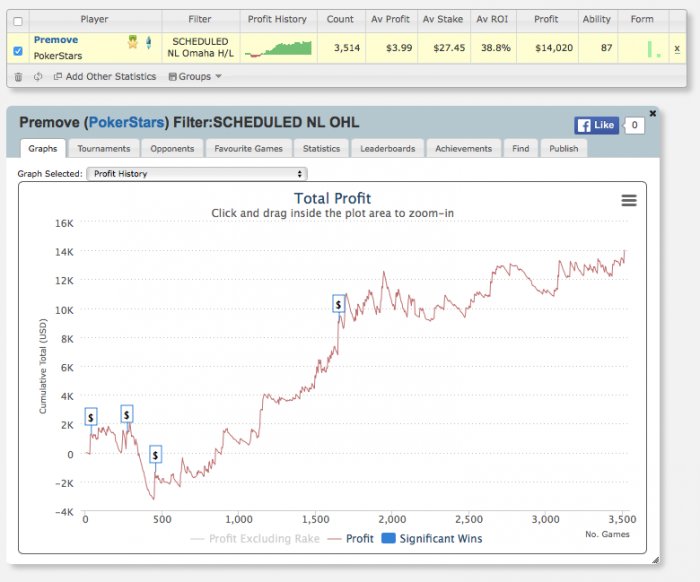Viewport: 700px width, 582px height.
Task: Click Add Other Statistics
Action: (x=105, y=77)
